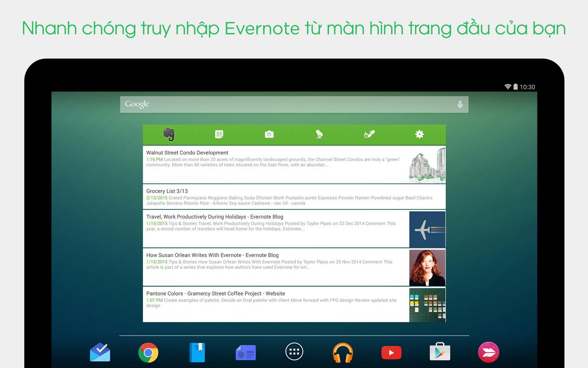The image size is (588, 368).
Task: Open the camera note icon
Action: pos(269,134)
